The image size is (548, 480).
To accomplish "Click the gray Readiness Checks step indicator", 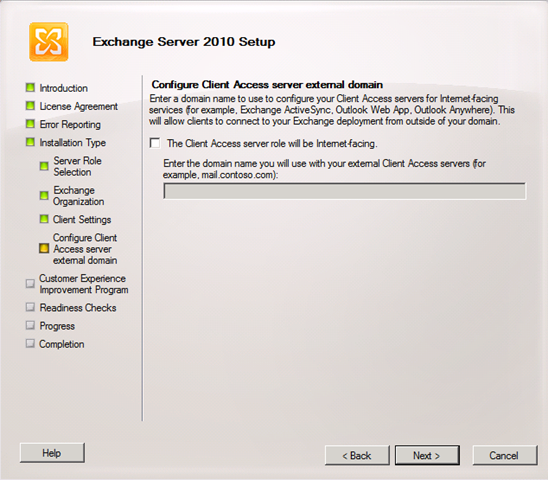I will click(x=30, y=307).
